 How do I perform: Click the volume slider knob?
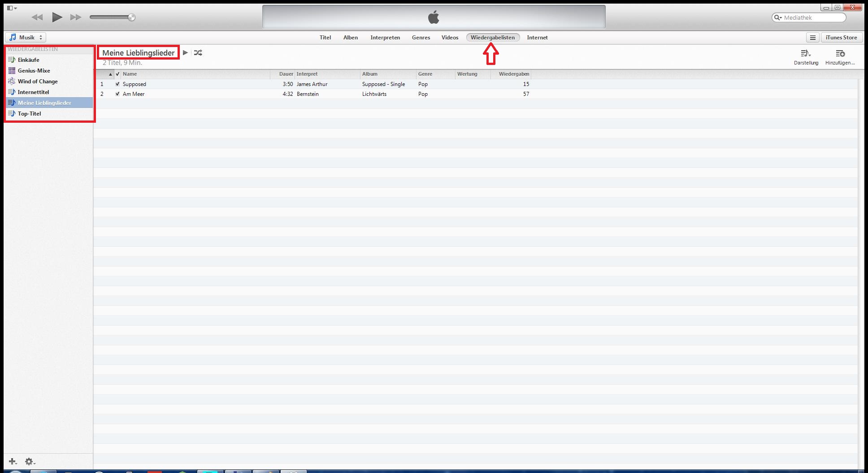[131, 17]
